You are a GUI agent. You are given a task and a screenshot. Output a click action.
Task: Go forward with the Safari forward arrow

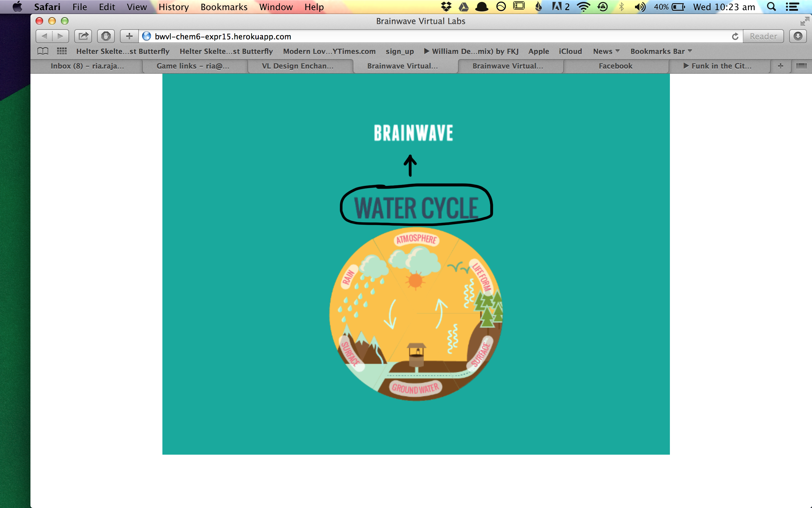pyautogui.click(x=60, y=36)
